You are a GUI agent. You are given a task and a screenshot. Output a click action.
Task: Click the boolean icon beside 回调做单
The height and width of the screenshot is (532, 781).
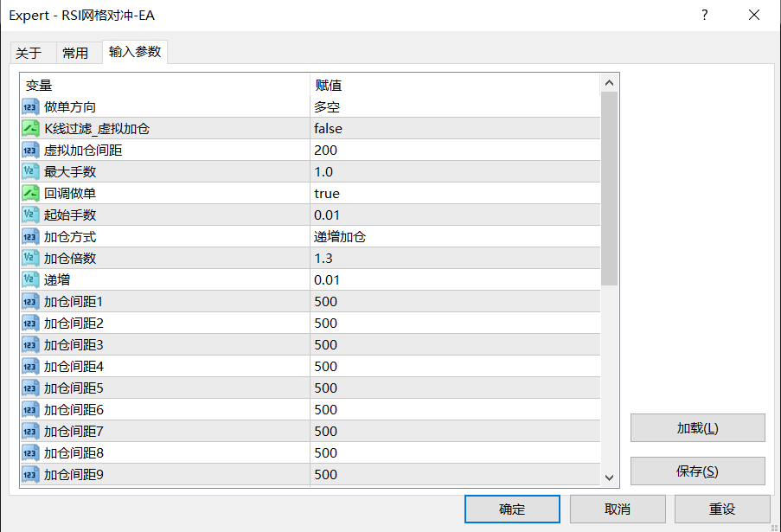30,194
